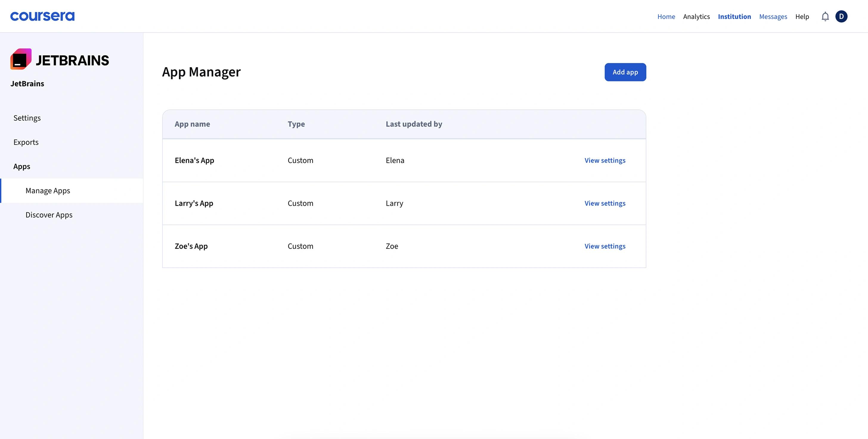Click the updater name Elena
868x439 pixels.
[395, 160]
